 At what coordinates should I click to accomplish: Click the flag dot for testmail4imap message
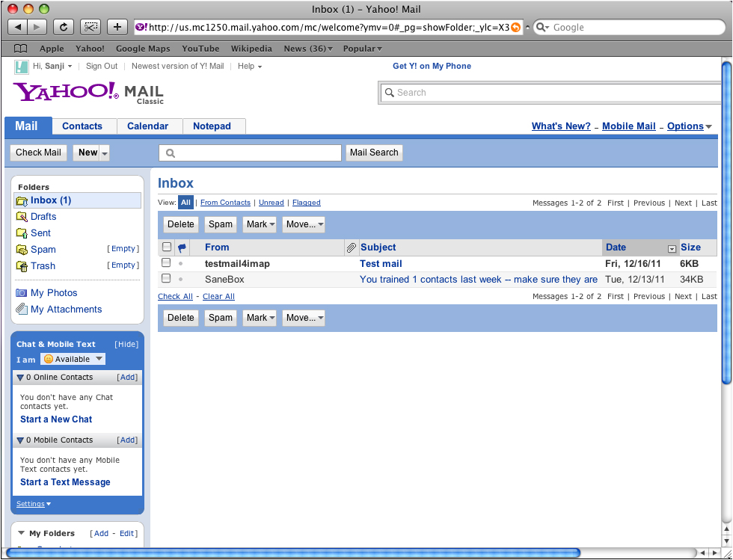[181, 264]
